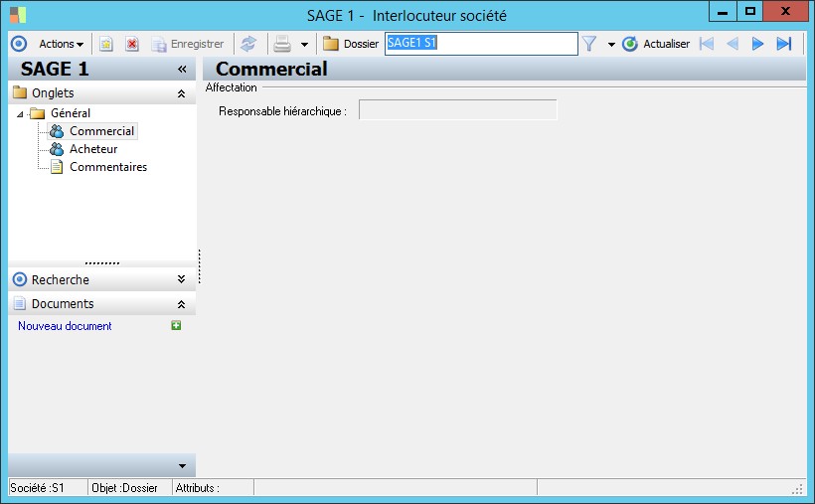Viewport: 815px width, 504px height.
Task: Open the Actions dropdown menu
Action: coord(61,44)
